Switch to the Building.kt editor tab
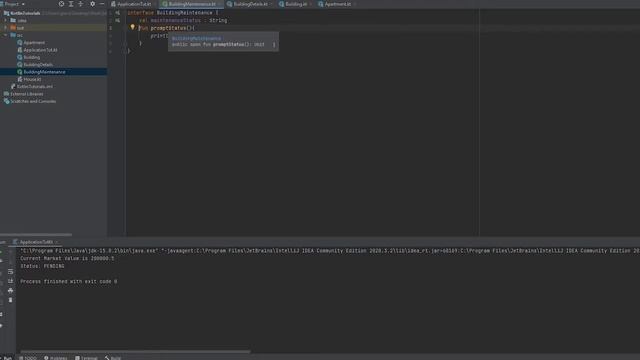This screenshot has width=640, height=360. pos(296,4)
